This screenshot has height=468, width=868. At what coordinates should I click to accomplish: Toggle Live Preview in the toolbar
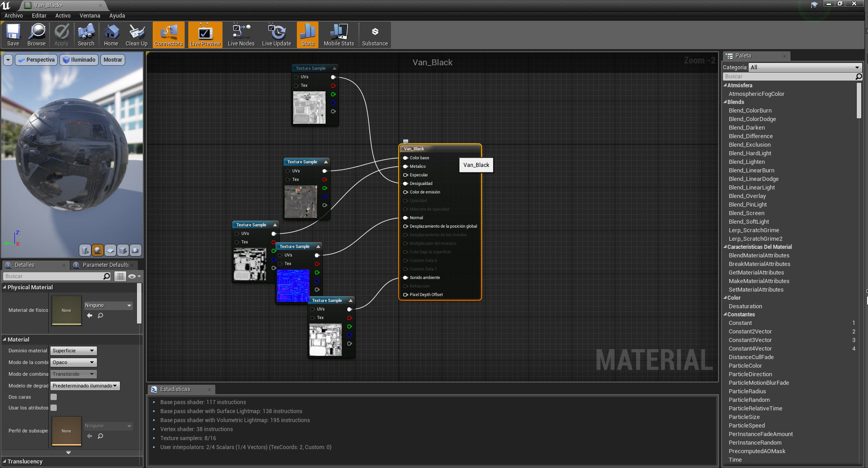click(205, 35)
